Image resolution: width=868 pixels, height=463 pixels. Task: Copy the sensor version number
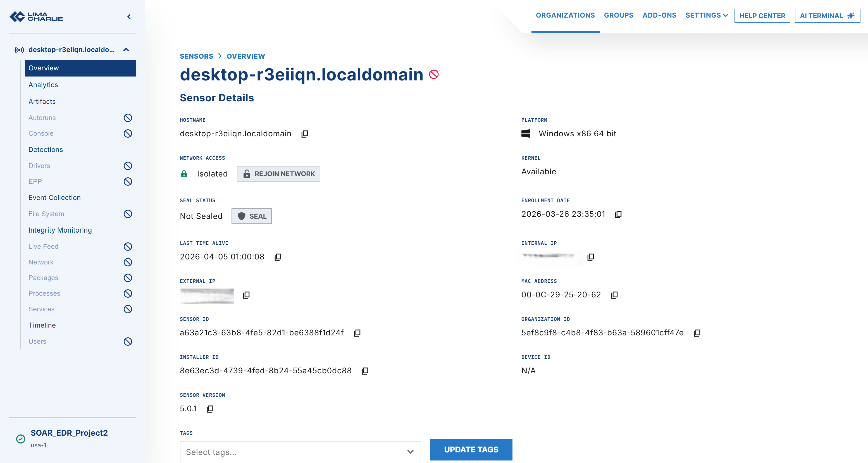pos(210,409)
